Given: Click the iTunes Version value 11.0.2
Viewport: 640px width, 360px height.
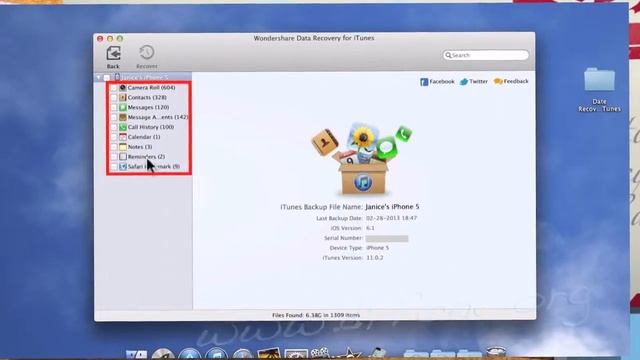Looking at the screenshot, I should [375, 258].
